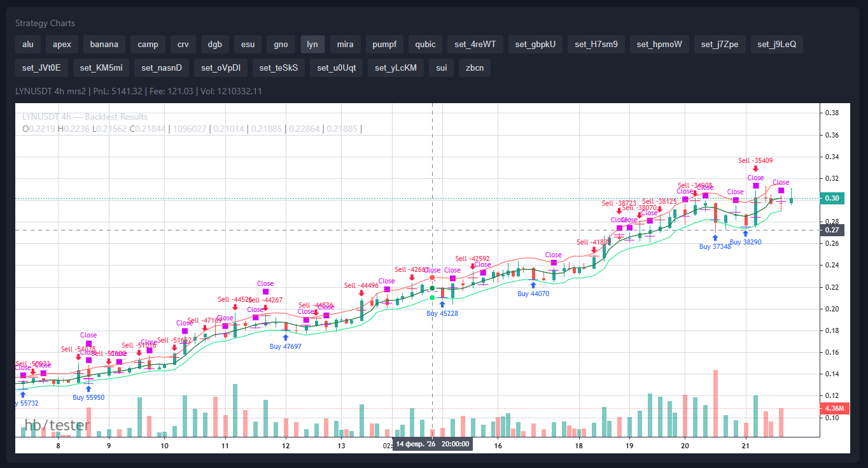Screen dimensions: 868x468
Task: Click the red Sell -35409 arrow marker
Action: 755,169
